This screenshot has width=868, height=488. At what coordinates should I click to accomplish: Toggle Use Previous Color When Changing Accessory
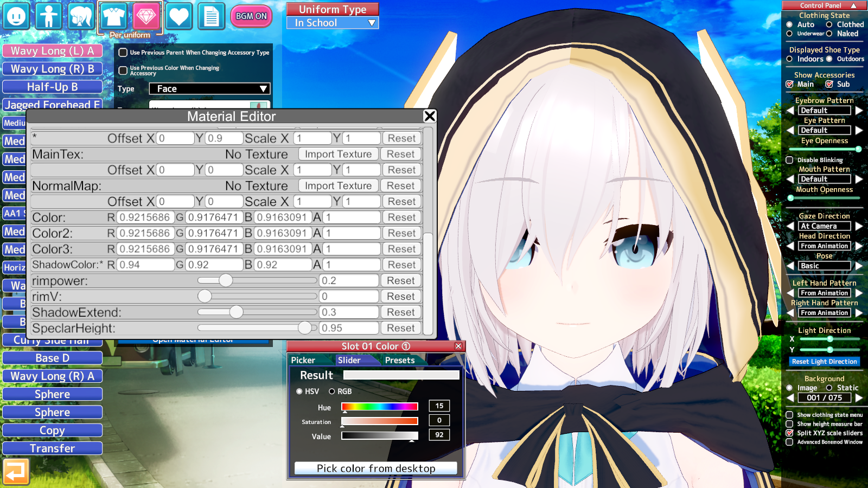point(123,70)
